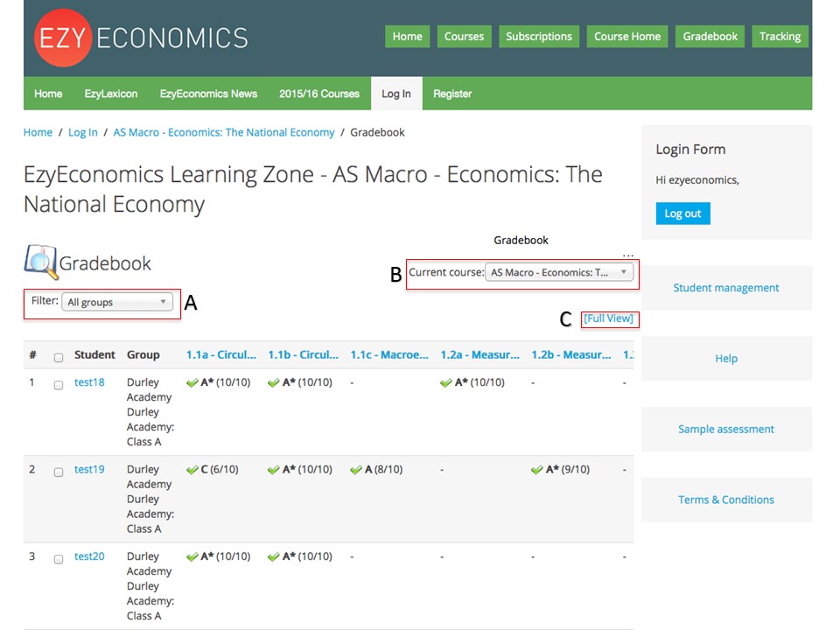Click green checkmark for test18 1.1a grade
This screenshot has width=840, height=630.
(192, 382)
